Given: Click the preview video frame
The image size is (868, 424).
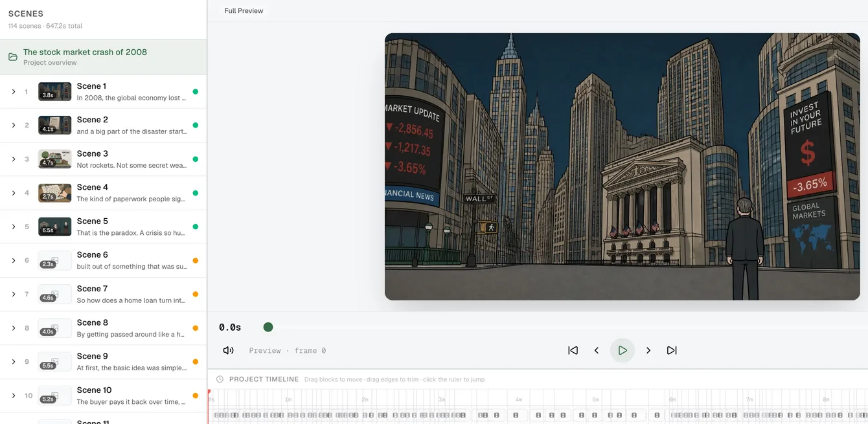Looking at the screenshot, I should (622, 166).
